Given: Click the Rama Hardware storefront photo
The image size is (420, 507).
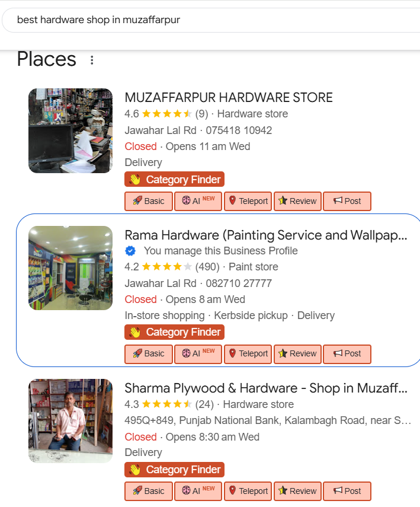Looking at the screenshot, I should [x=70, y=268].
